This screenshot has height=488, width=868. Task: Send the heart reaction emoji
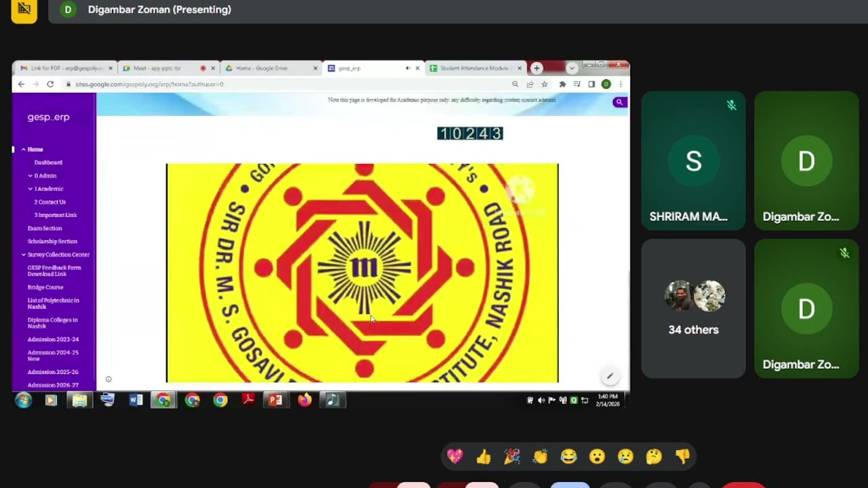point(455,457)
